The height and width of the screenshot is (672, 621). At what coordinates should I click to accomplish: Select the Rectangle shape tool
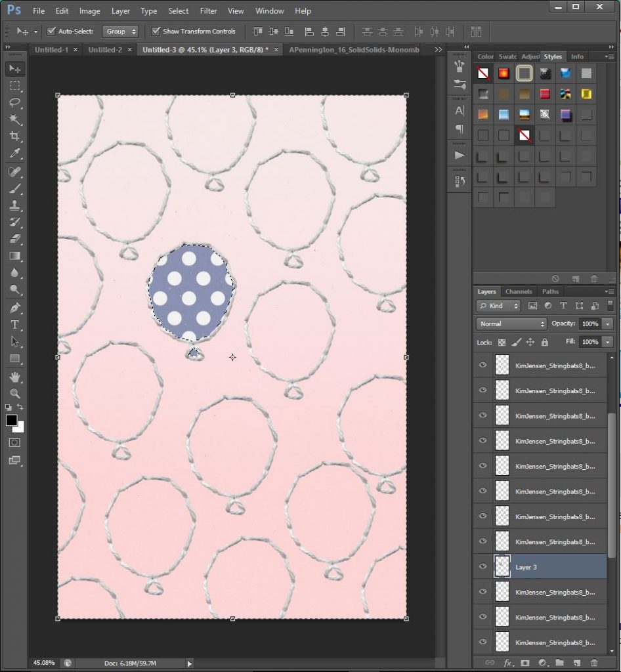[x=14, y=358]
